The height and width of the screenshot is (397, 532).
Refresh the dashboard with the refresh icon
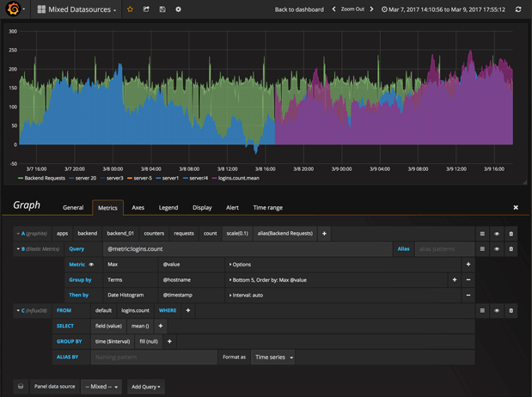[x=518, y=9]
